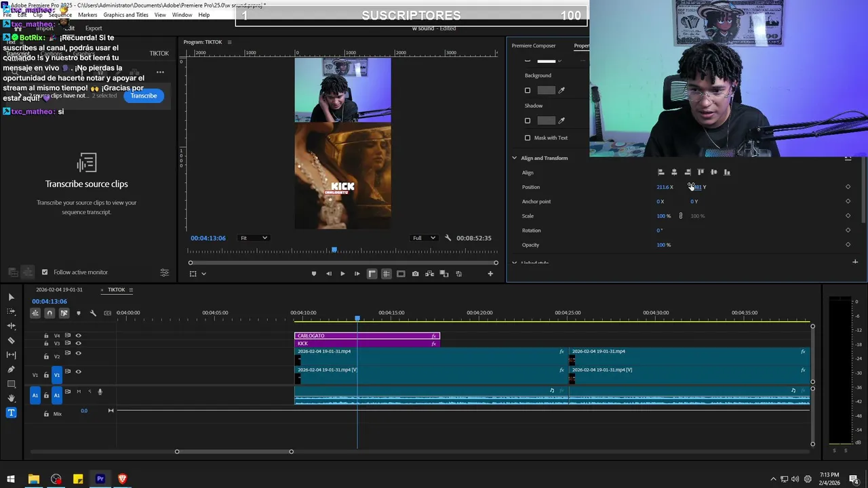Open transcript panel settings sliders
The width and height of the screenshot is (868, 488).
tap(164, 272)
